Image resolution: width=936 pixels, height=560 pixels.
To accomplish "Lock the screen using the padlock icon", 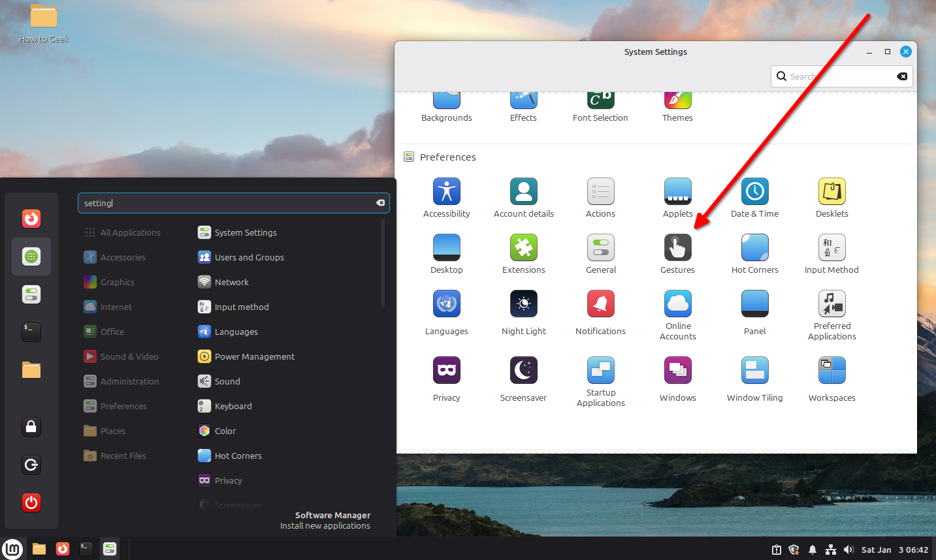I will (x=31, y=426).
